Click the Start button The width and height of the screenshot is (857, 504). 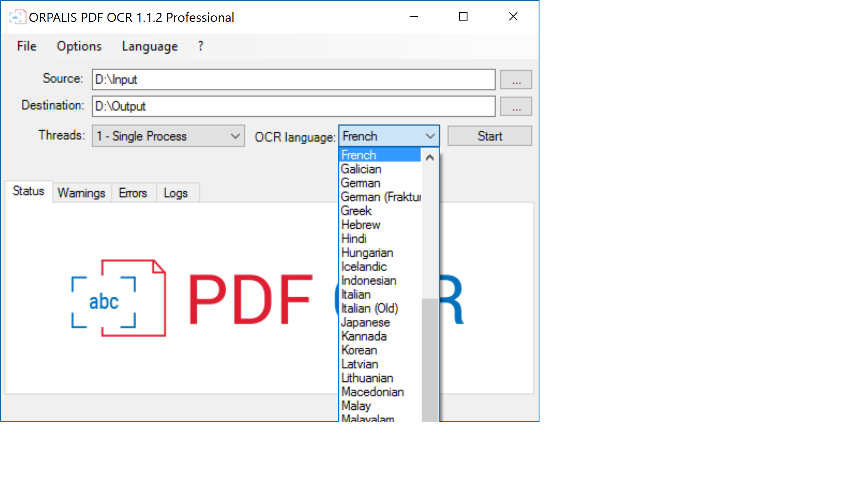tap(490, 136)
